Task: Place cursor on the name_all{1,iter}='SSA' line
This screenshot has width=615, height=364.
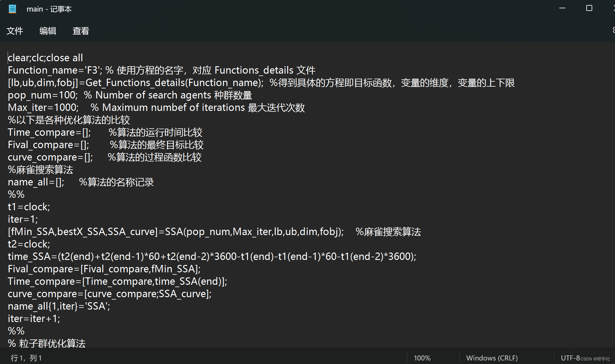Action: (59, 306)
